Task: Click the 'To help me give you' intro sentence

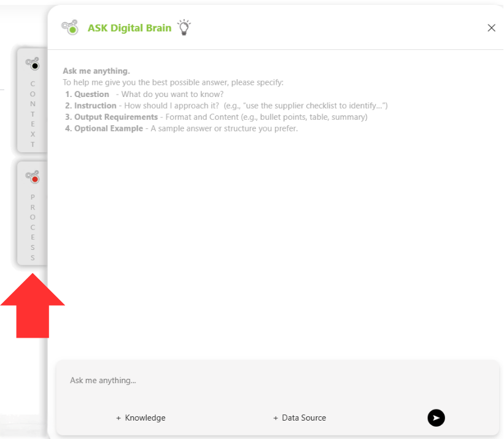Action: click(x=173, y=82)
